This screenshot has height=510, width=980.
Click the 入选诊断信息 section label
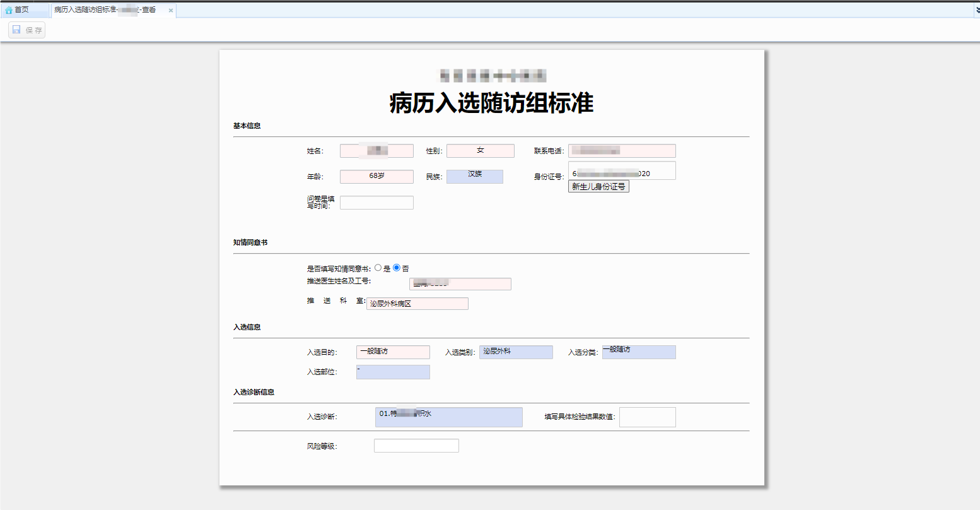pyautogui.click(x=254, y=392)
